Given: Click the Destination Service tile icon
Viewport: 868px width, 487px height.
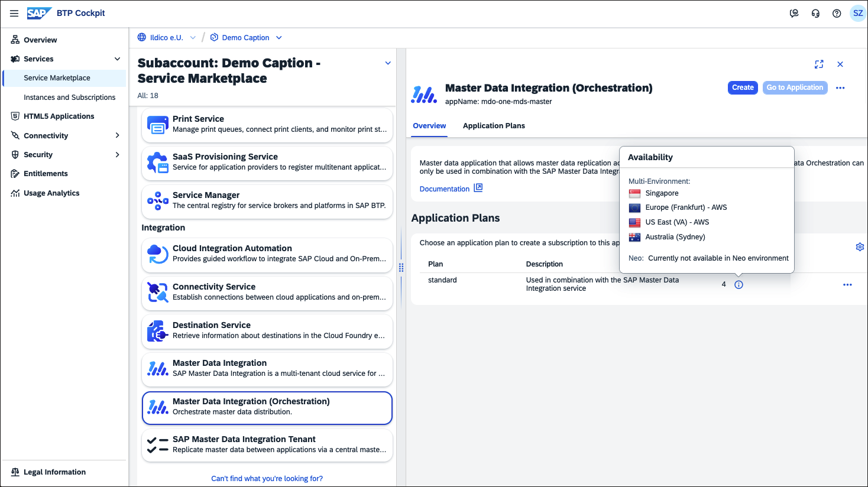Looking at the screenshot, I should (x=158, y=331).
